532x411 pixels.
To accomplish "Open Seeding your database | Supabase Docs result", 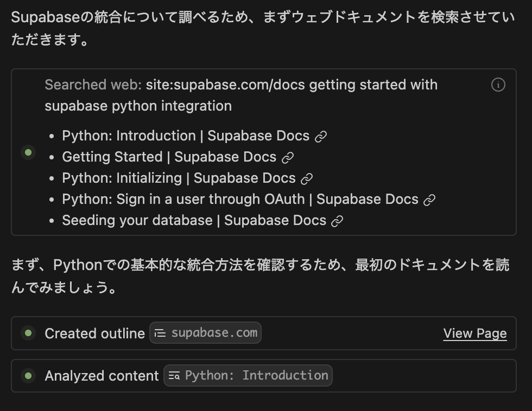I will [194, 221].
